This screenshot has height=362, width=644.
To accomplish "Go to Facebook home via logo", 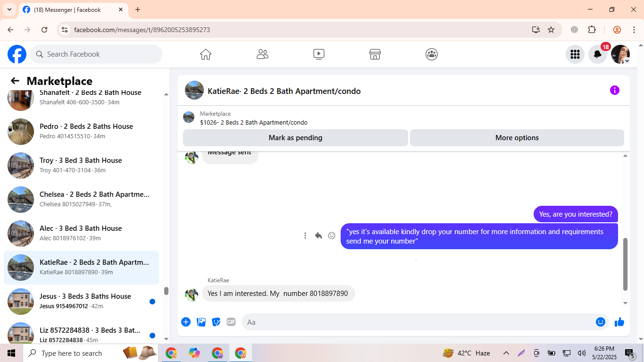I will pos(17,54).
